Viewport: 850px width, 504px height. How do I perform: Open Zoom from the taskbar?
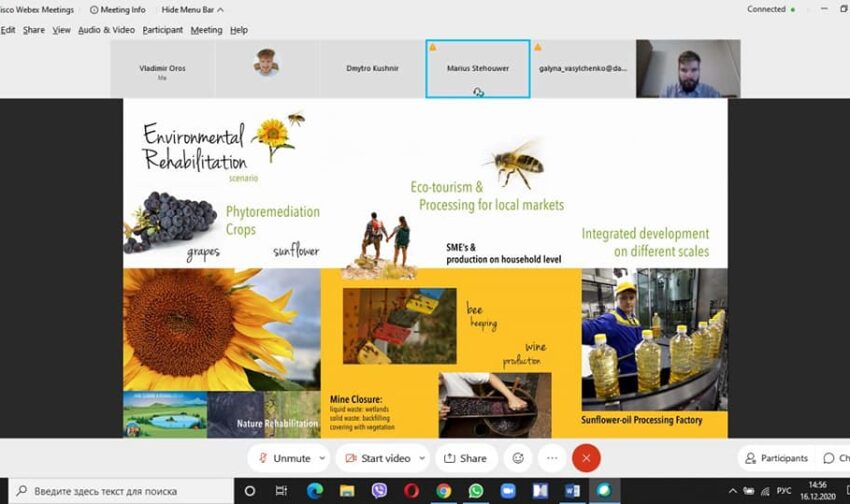pyautogui.click(x=507, y=491)
